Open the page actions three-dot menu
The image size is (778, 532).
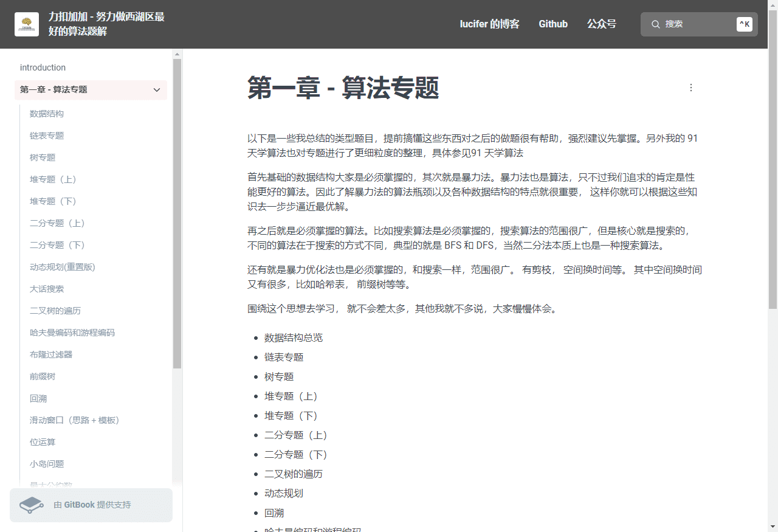pos(691,87)
